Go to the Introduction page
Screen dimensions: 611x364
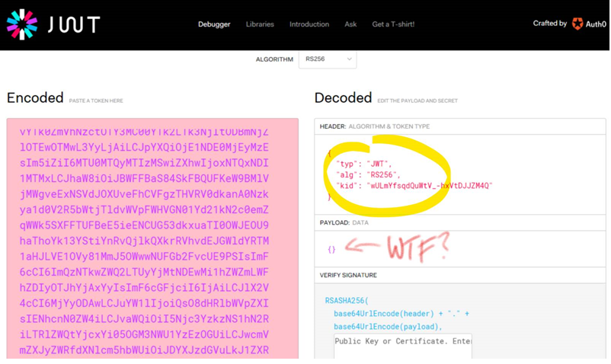pyautogui.click(x=309, y=24)
